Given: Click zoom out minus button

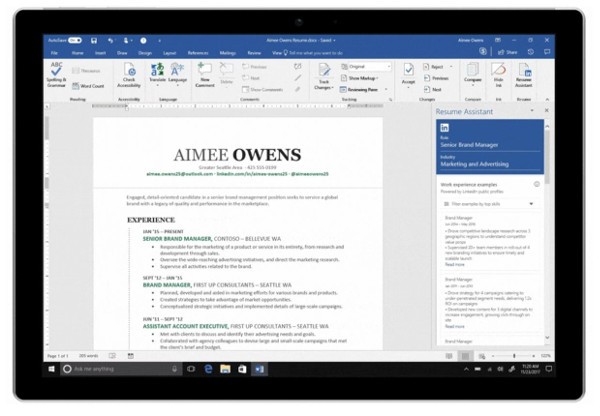Looking at the screenshot, I should 493,356.
